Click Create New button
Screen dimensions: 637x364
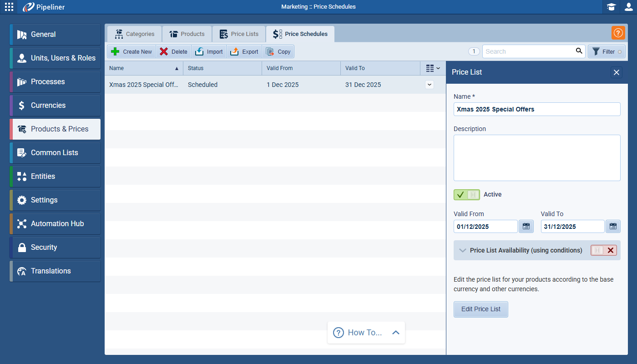point(131,51)
